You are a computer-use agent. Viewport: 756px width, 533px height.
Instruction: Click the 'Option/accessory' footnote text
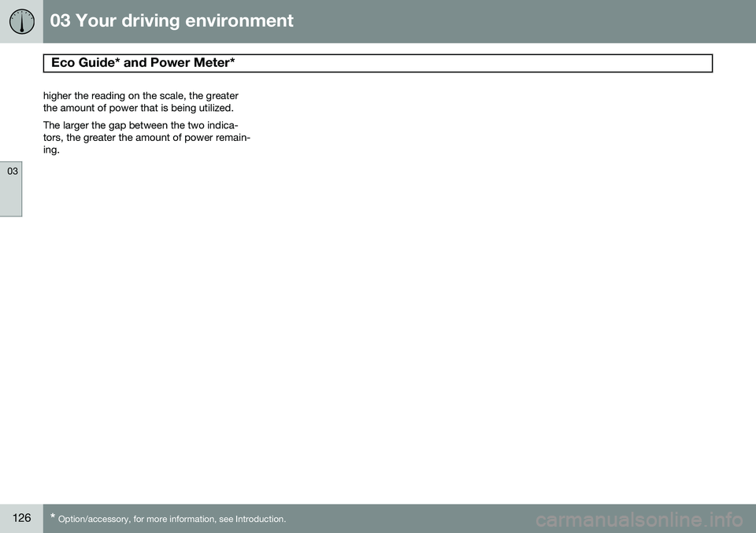click(x=169, y=519)
